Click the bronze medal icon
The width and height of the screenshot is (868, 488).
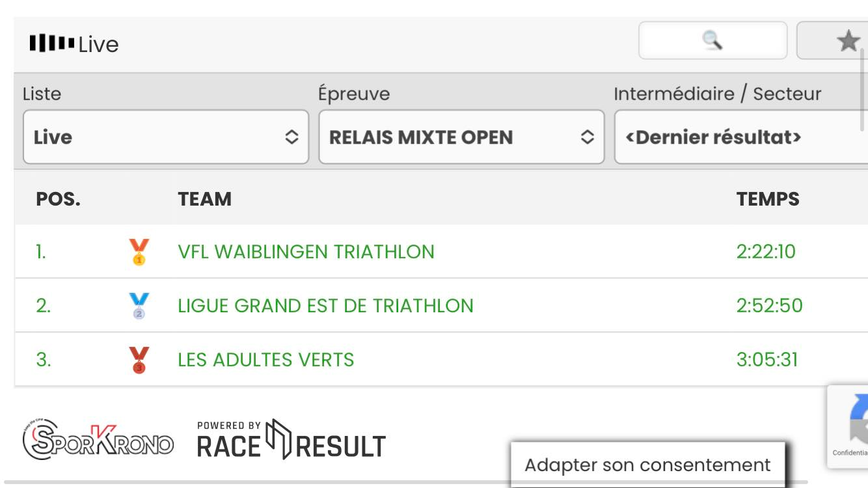[139, 360]
